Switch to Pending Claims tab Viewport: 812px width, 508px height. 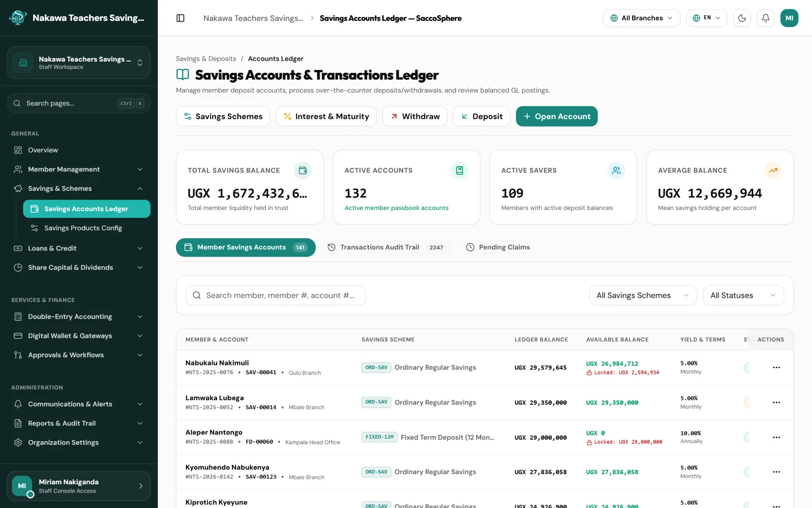pyautogui.click(x=498, y=247)
